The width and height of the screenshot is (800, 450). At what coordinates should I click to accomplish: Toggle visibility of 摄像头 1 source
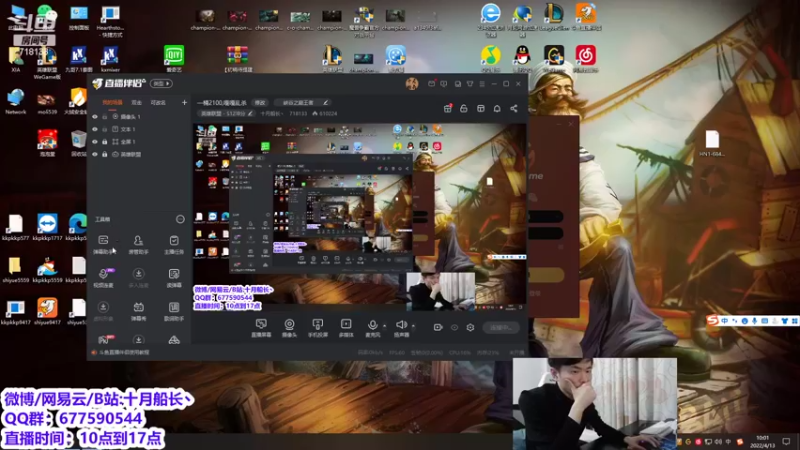point(95,117)
